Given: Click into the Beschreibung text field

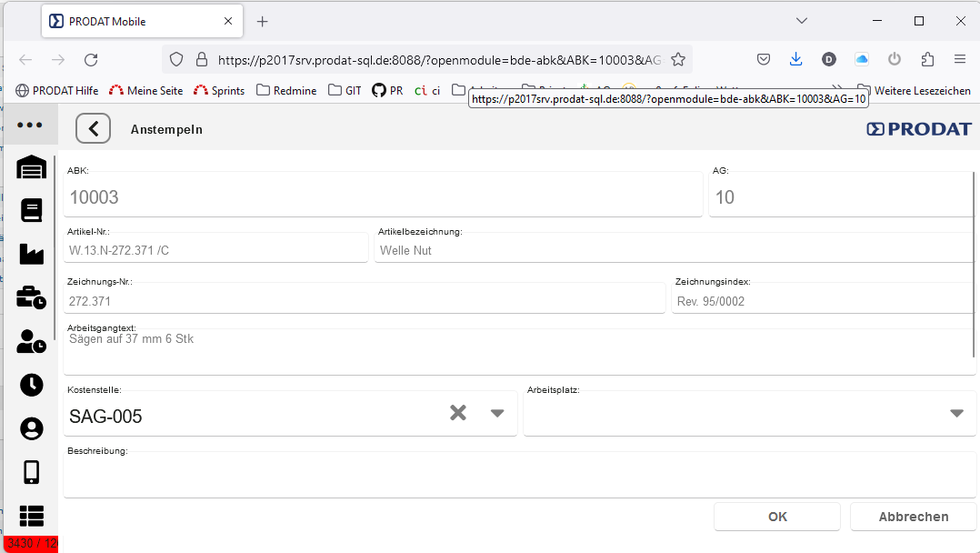Looking at the screenshot, I should pos(518,477).
